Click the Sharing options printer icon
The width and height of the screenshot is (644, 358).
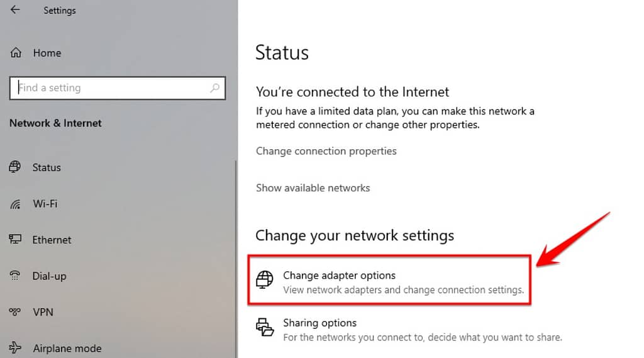point(265,328)
